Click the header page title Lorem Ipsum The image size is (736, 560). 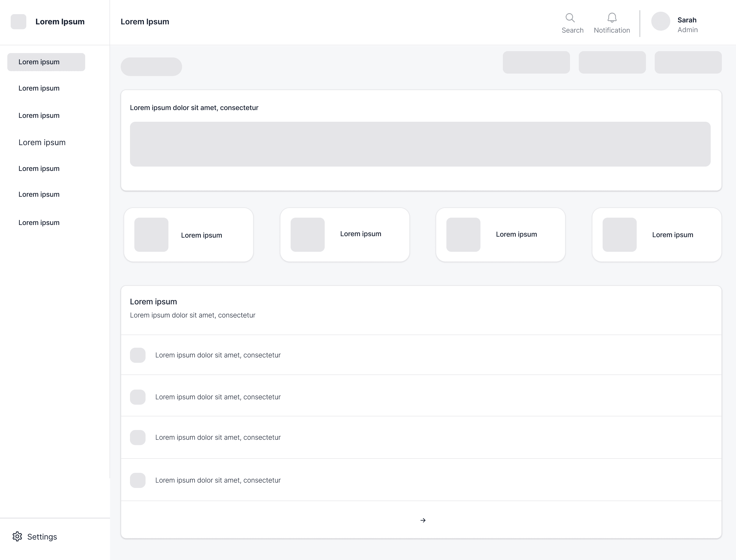(x=145, y=22)
